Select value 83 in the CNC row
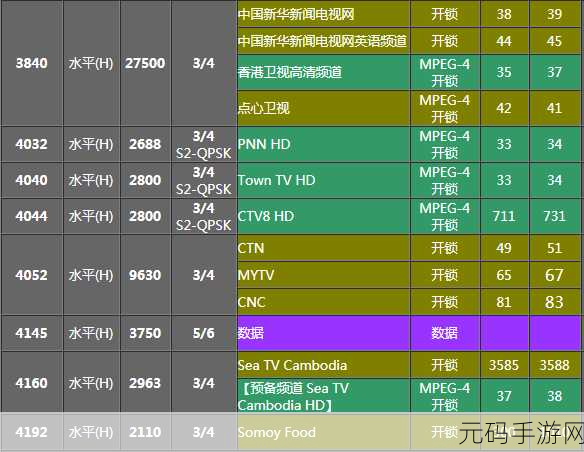The height and width of the screenshot is (452, 584). 554,302
